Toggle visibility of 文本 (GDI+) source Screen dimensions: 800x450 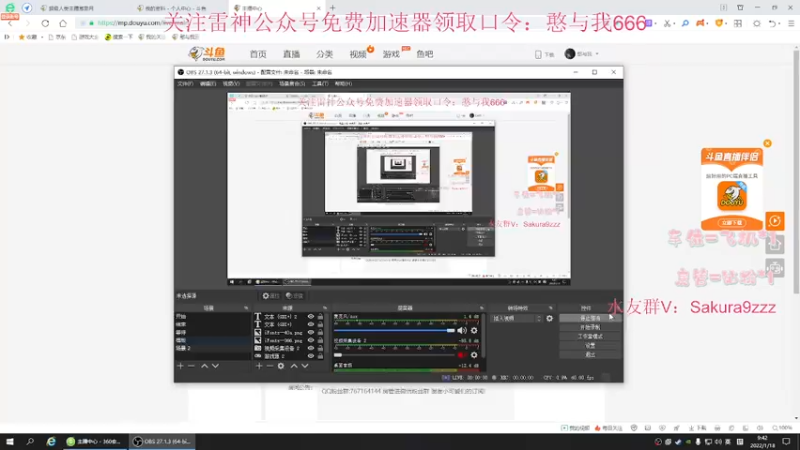click(x=311, y=324)
